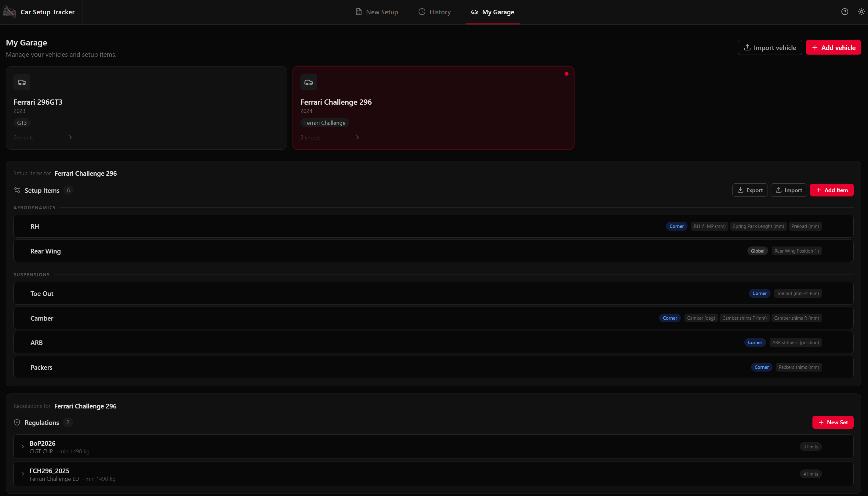Export the setup items

(x=750, y=190)
